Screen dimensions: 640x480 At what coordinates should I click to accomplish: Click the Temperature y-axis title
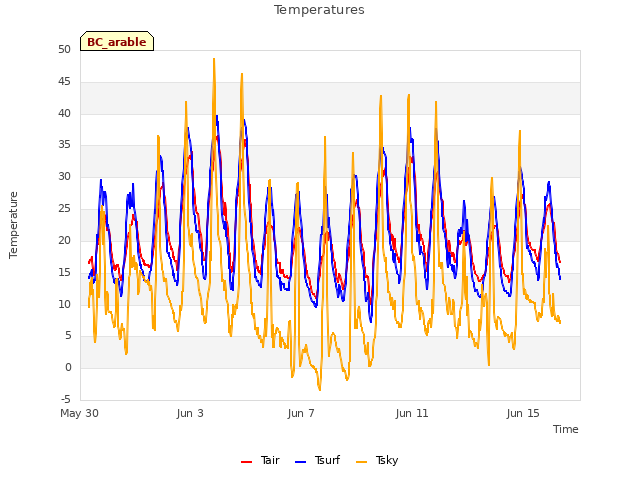[13, 225]
